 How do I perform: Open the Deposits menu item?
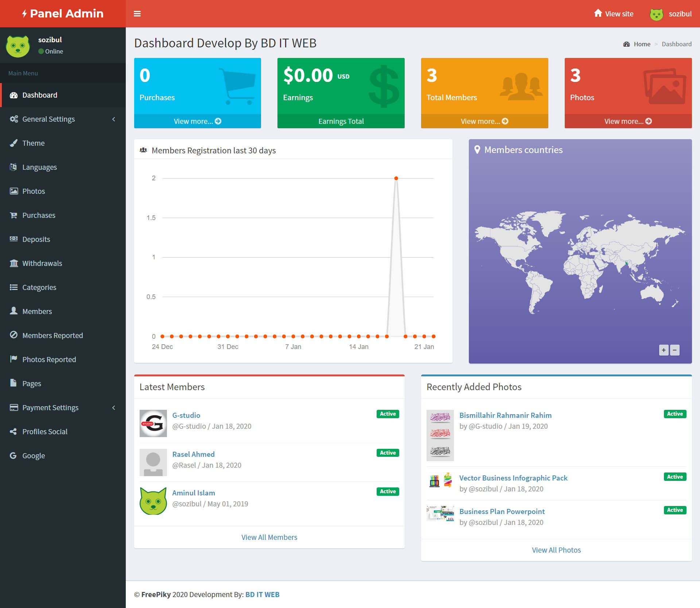(x=36, y=239)
